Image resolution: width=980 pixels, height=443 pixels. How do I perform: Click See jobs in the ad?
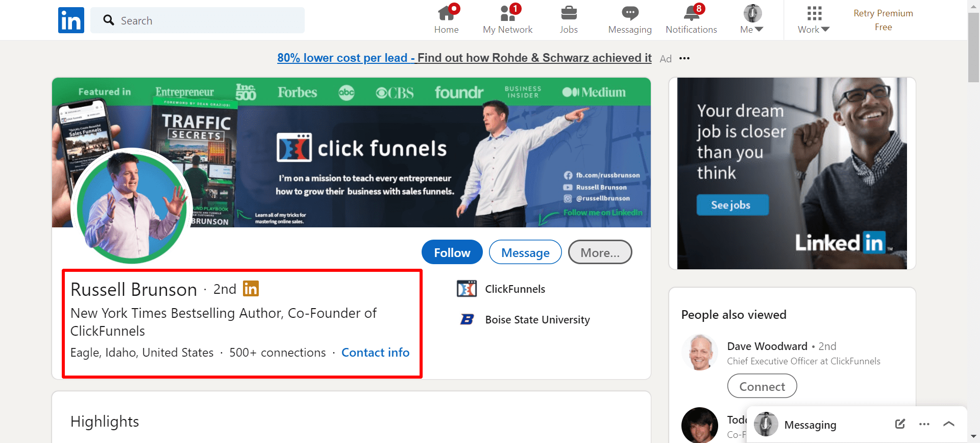tap(732, 205)
